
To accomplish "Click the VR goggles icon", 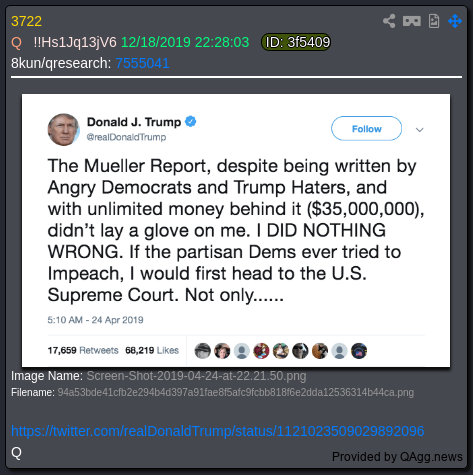I will [412, 21].
